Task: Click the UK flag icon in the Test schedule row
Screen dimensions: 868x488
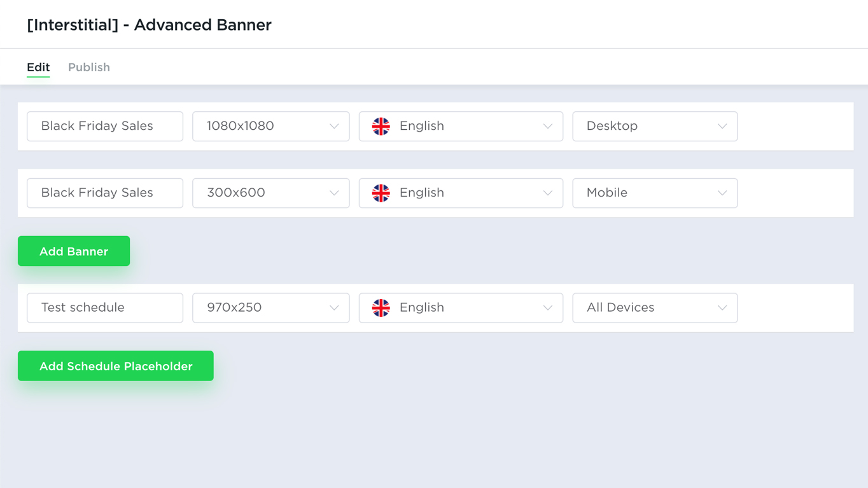Action: (x=381, y=308)
